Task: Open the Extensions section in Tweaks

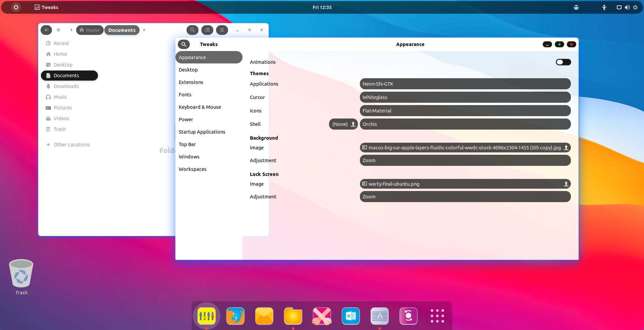Action: [x=209, y=82]
